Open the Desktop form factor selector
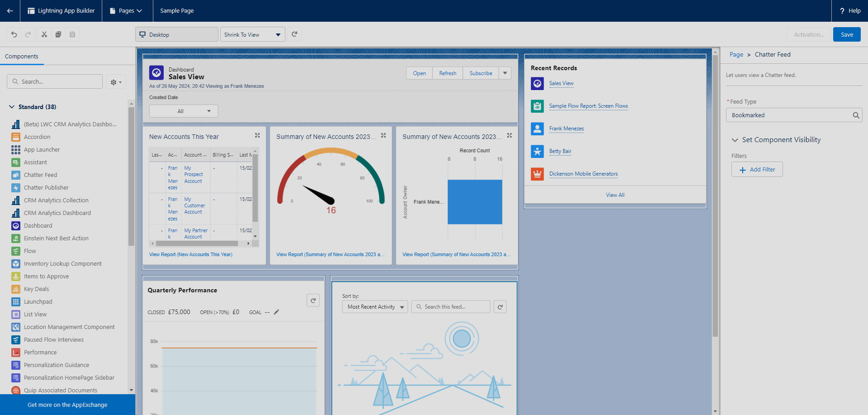 tap(177, 34)
